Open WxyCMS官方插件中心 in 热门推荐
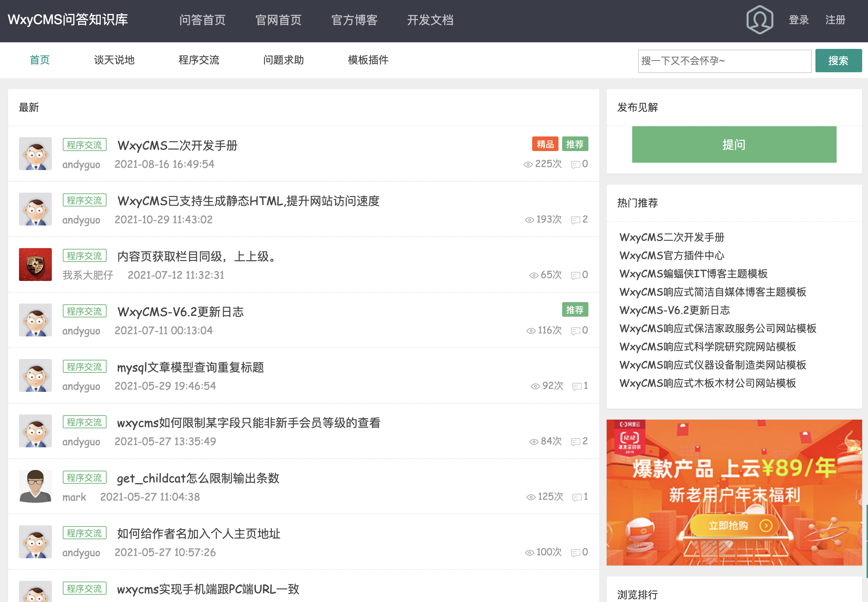868x602 pixels. [x=672, y=255]
